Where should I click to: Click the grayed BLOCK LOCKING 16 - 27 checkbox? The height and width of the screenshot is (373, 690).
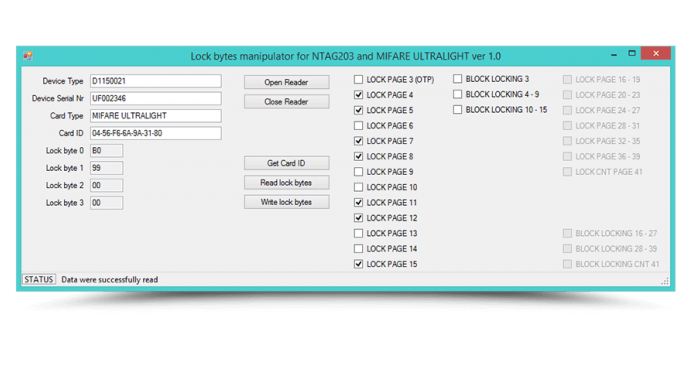(567, 234)
